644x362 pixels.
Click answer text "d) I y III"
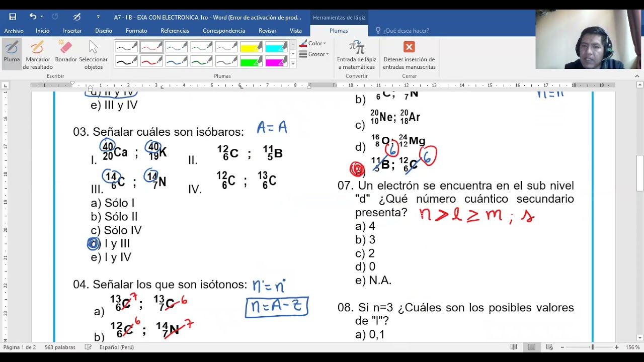pyautogui.click(x=110, y=244)
